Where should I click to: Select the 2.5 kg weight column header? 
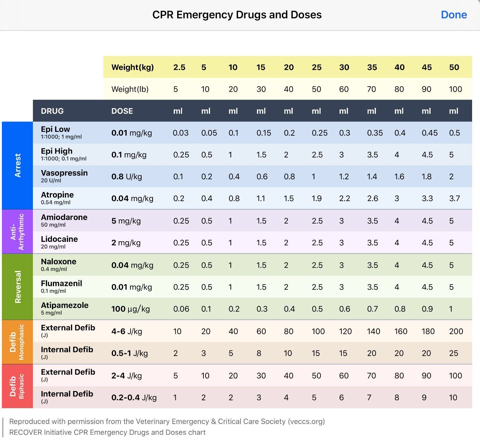coord(179,67)
